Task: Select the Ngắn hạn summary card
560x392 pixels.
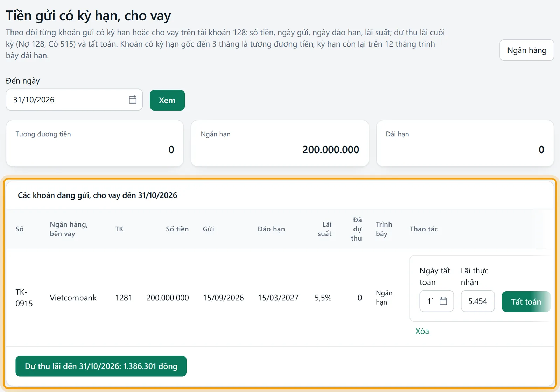Action: coord(280,143)
